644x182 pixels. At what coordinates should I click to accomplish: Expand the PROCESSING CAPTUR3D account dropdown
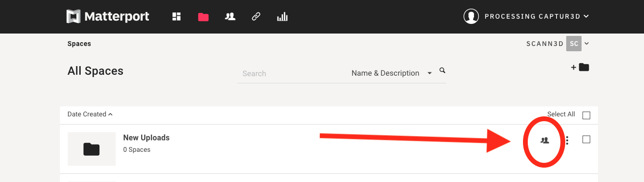pos(536,16)
